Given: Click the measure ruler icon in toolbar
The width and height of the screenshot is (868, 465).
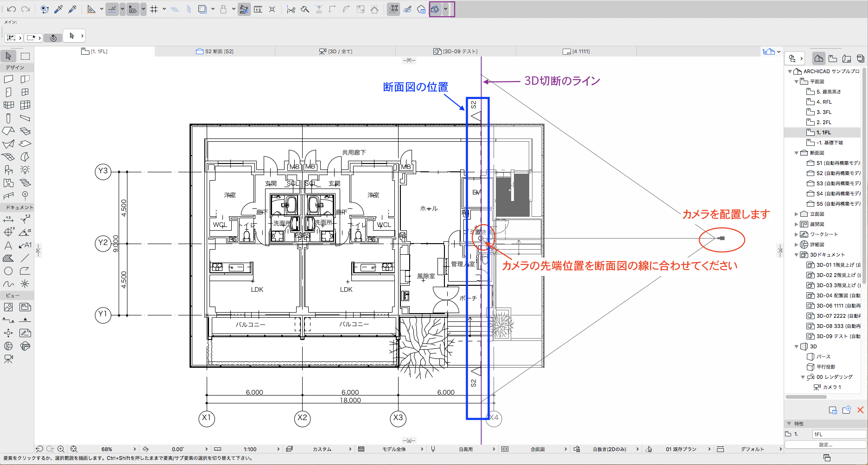Looking at the screenshot, I should (258, 9).
